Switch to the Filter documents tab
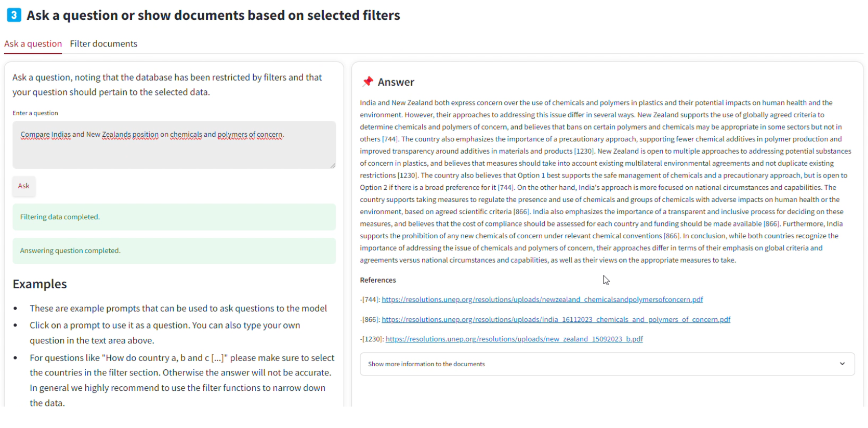Viewport: 868px width, 428px height. tap(104, 44)
